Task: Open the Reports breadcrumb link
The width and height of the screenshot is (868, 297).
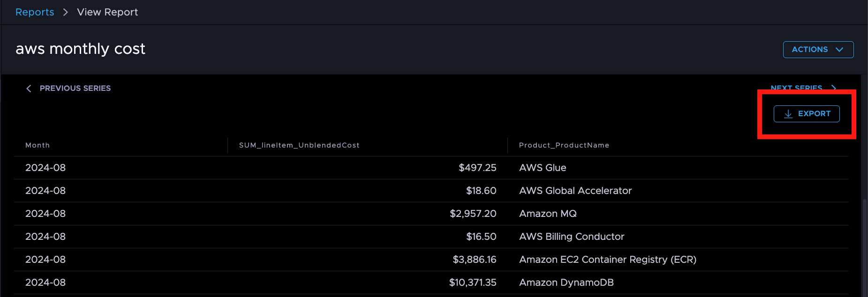Action: [35, 12]
